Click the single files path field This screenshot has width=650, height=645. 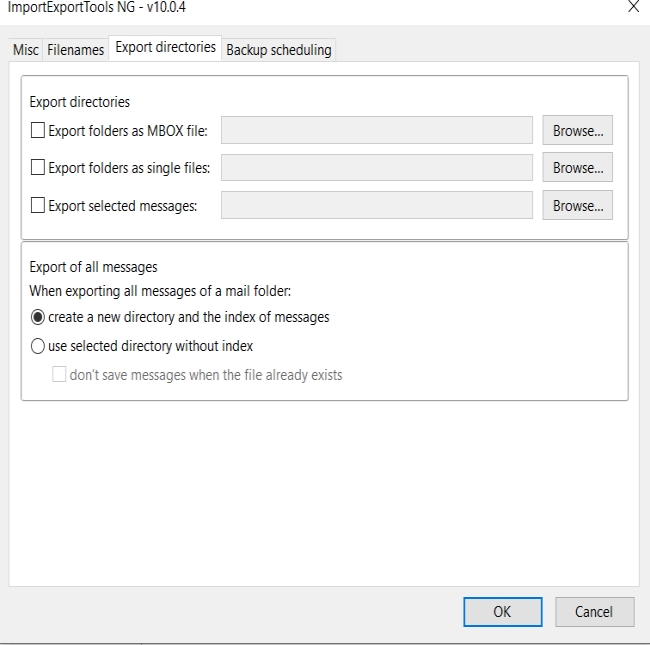(377, 167)
